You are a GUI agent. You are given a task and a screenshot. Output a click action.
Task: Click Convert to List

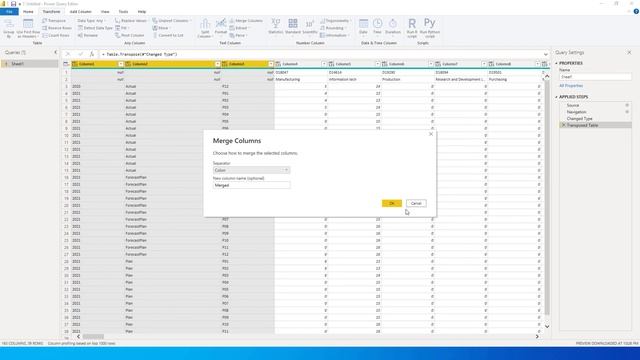(168, 35)
